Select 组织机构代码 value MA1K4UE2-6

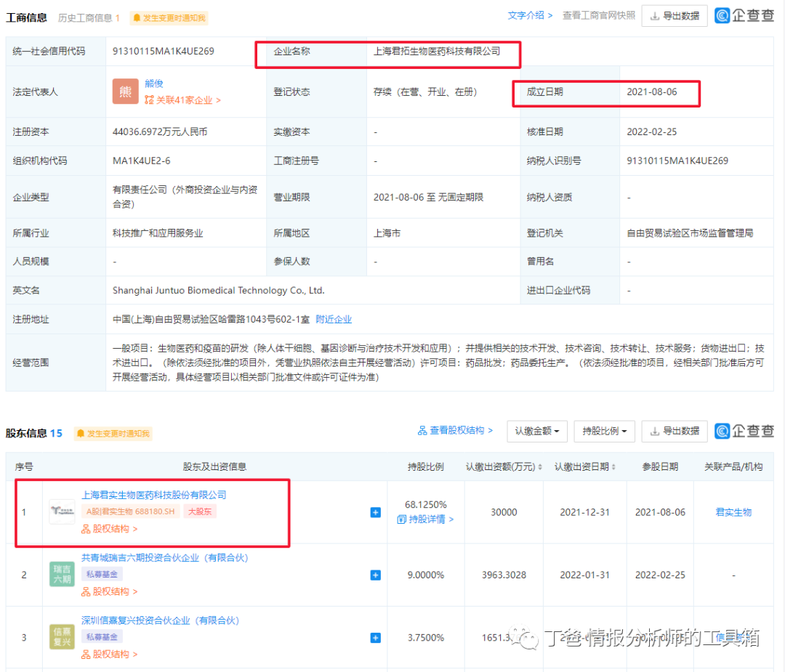click(141, 161)
